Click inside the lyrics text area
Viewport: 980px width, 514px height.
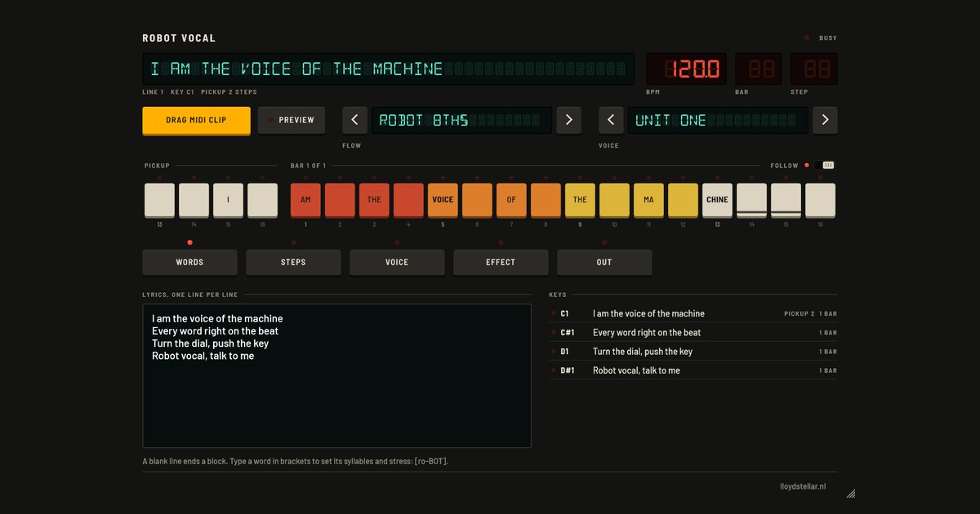click(x=336, y=376)
